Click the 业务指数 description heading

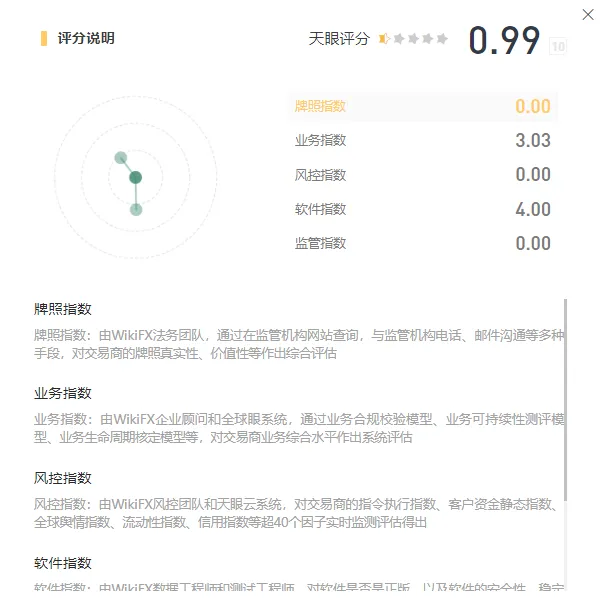tap(63, 393)
